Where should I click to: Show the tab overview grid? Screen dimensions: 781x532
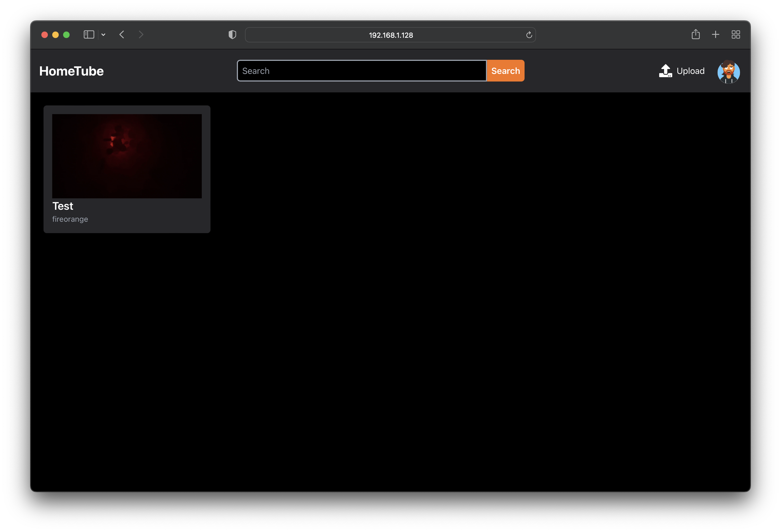pyautogui.click(x=736, y=35)
